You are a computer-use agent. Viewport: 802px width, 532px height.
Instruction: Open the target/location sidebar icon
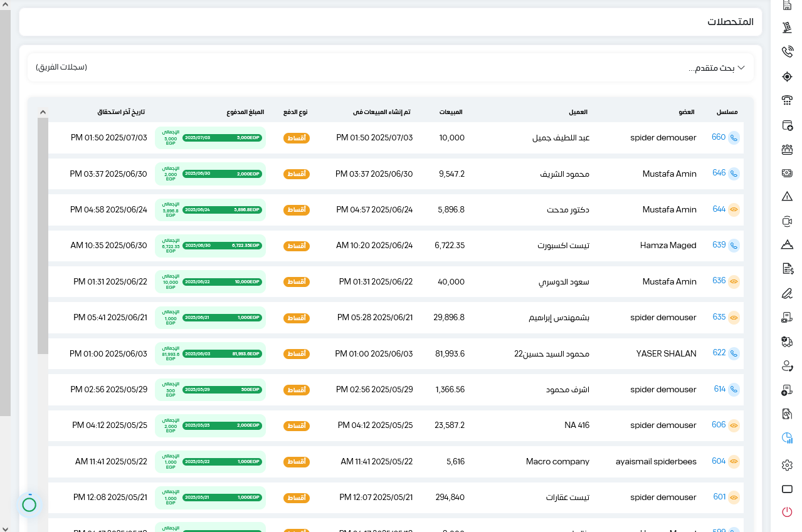point(788,76)
